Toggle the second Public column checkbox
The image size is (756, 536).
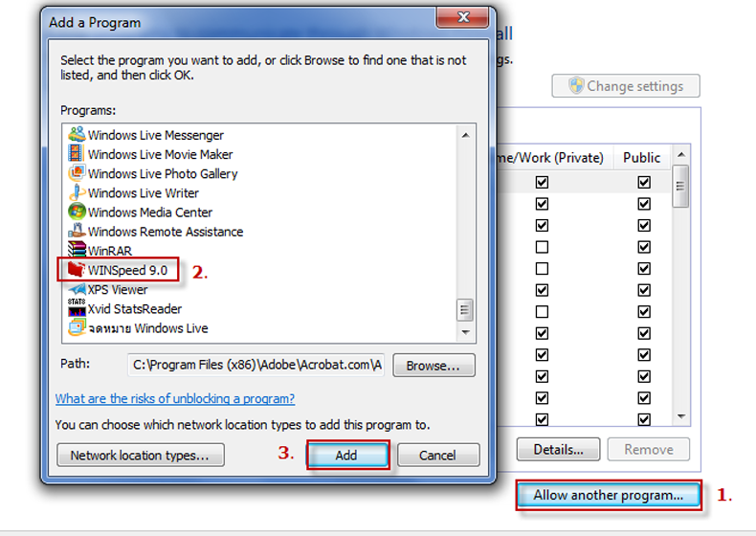tap(644, 204)
